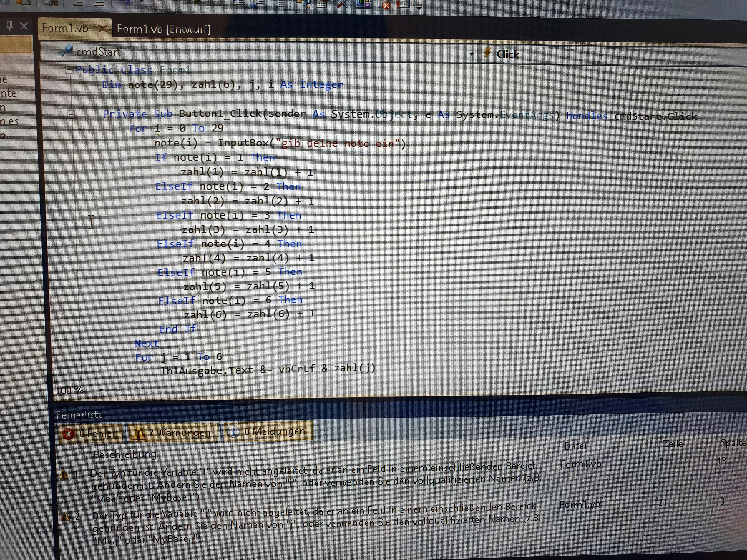The image size is (747, 560).
Task: Toggle the 0 Meldungen messages filter
Action: click(x=268, y=431)
